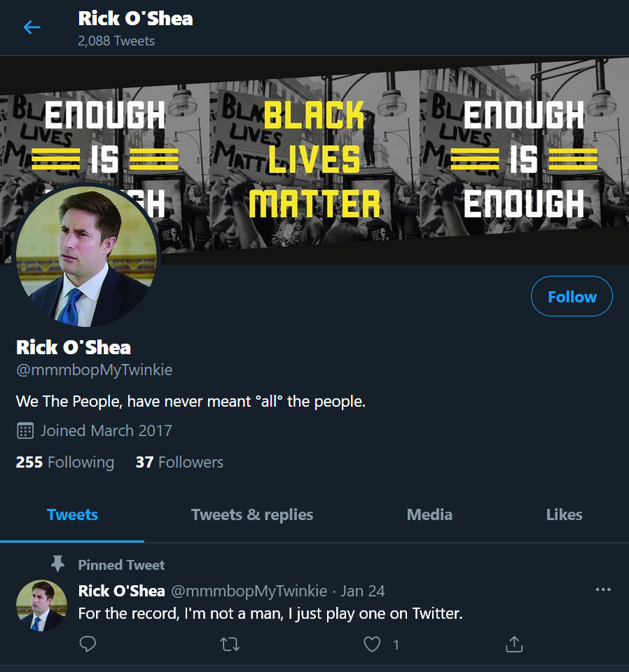Open the Black Lives Matter header banner
This screenshot has width=629, height=672.
pyautogui.click(x=314, y=160)
